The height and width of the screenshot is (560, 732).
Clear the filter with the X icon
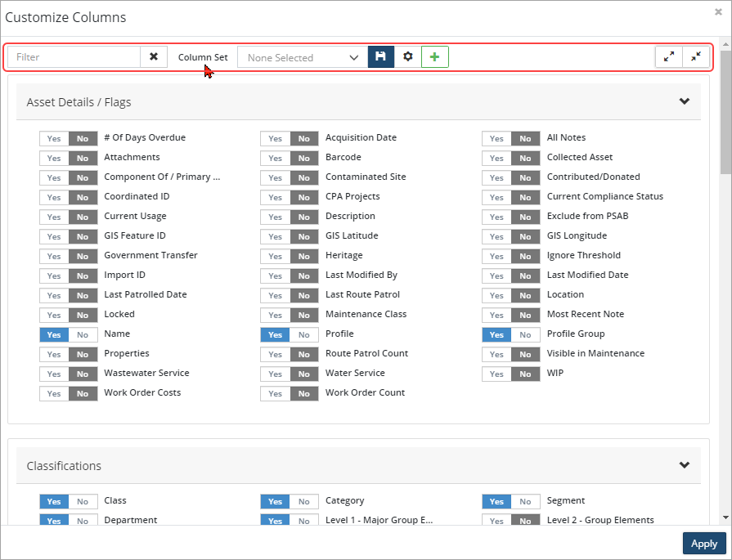point(154,57)
